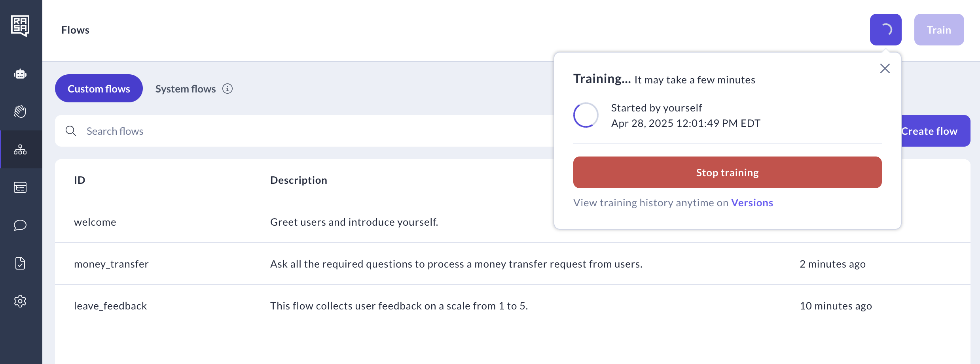This screenshot has width=980, height=364.
Task: Open the document checkmark icon in the sidebar
Action: point(20,263)
